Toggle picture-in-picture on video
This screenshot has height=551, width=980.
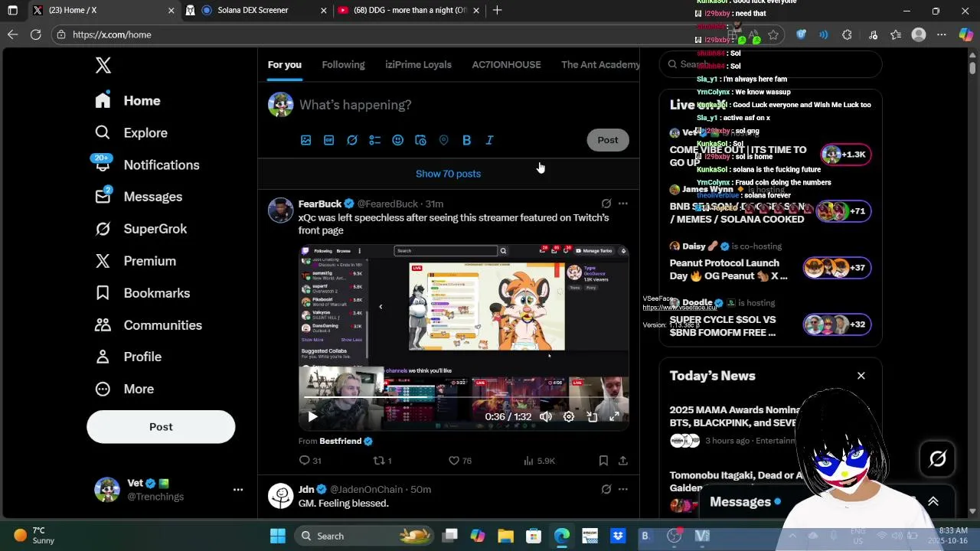click(x=592, y=416)
